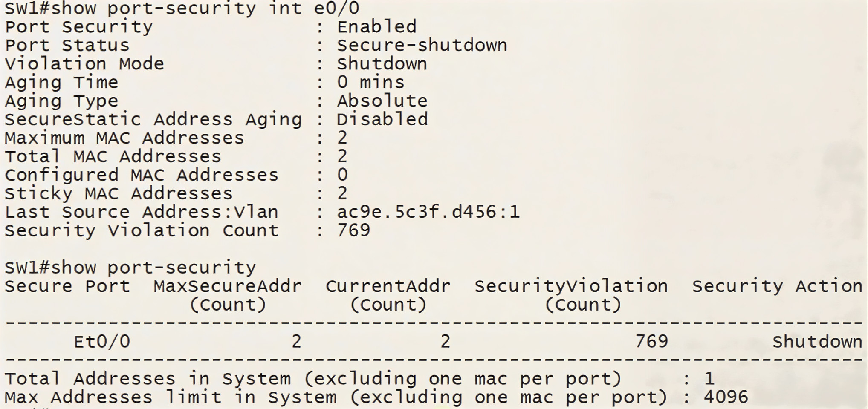Click the 'Shutdown' security action in table
The image size is (868, 409).
pos(817,342)
